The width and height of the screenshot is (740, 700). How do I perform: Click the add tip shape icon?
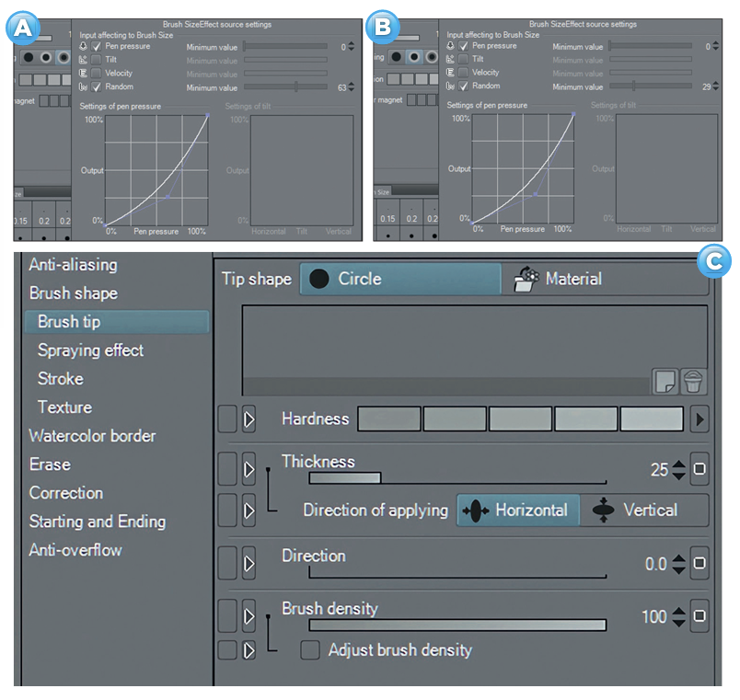(x=666, y=381)
